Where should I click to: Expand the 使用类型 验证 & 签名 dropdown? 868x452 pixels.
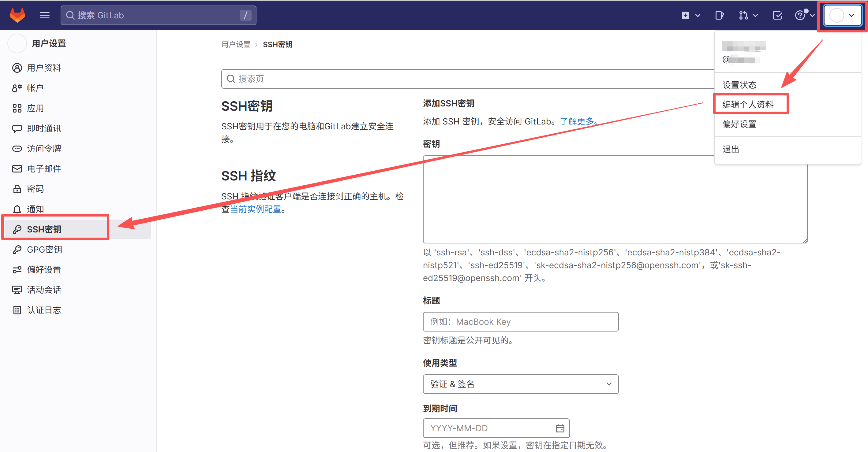coord(521,384)
